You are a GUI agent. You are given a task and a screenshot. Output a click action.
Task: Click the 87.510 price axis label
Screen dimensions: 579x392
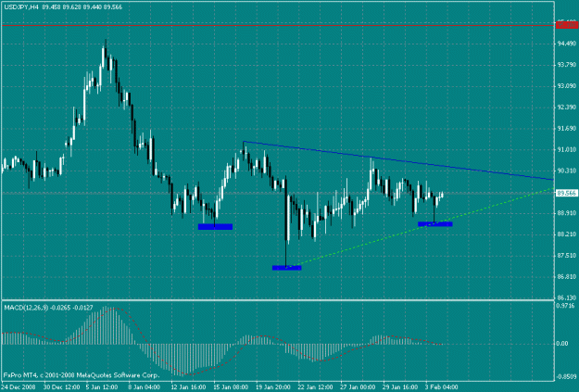(567, 255)
